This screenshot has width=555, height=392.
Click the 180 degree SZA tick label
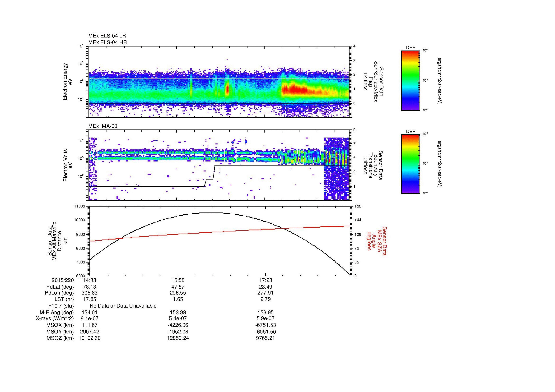point(358,206)
